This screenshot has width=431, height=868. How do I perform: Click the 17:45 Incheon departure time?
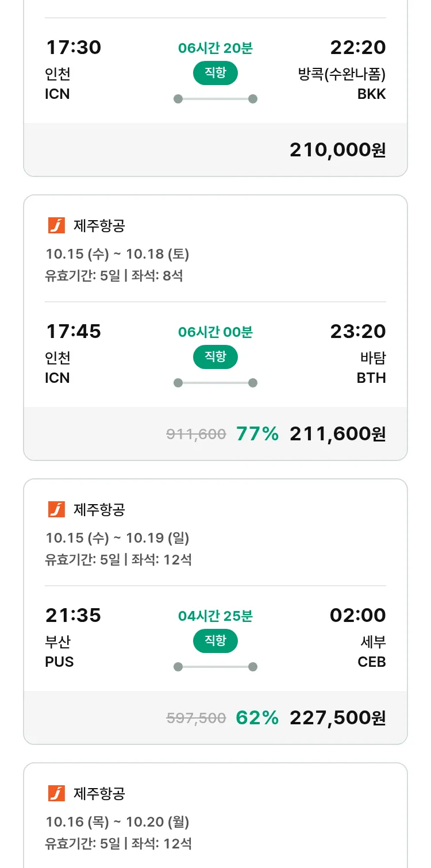[73, 332]
